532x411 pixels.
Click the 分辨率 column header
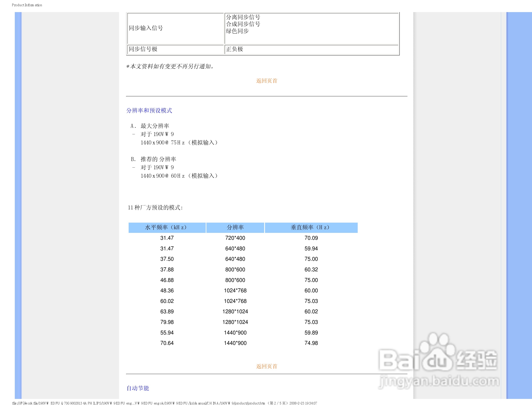tap(235, 227)
